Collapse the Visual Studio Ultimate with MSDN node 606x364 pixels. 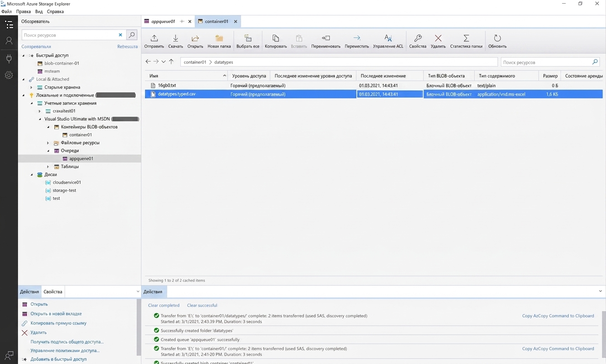40,119
